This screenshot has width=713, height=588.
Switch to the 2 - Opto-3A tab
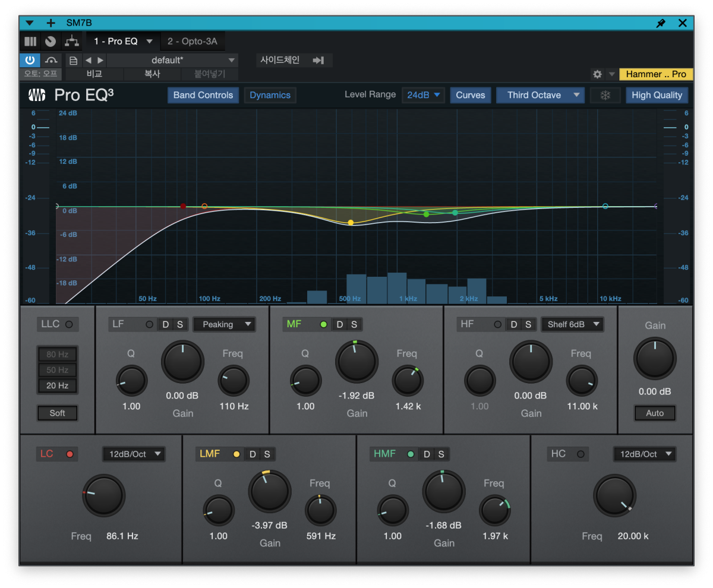click(x=192, y=42)
